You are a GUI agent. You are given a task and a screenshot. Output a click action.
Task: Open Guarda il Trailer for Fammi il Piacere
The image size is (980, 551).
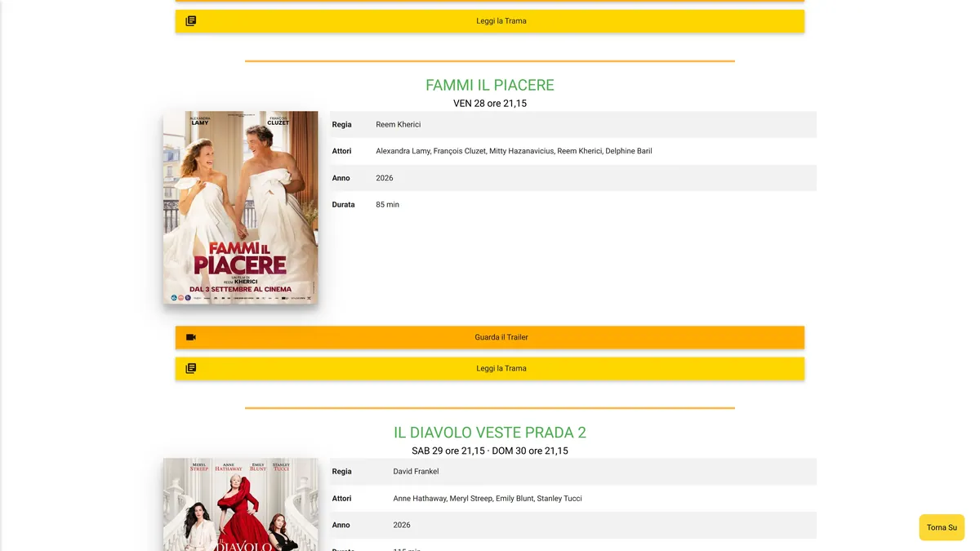pyautogui.click(x=490, y=337)
